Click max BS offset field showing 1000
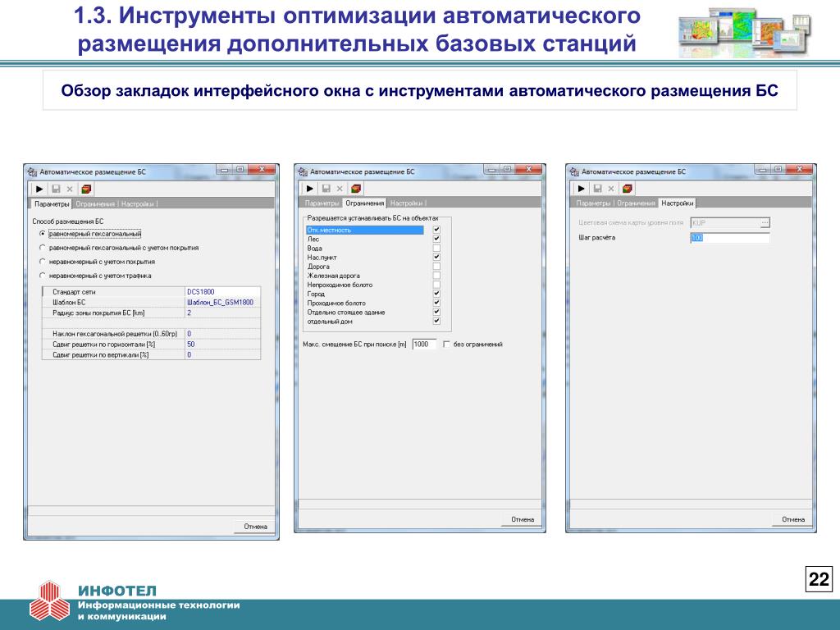Viewport: 840px width, 630px height. [x=424, y=345]
